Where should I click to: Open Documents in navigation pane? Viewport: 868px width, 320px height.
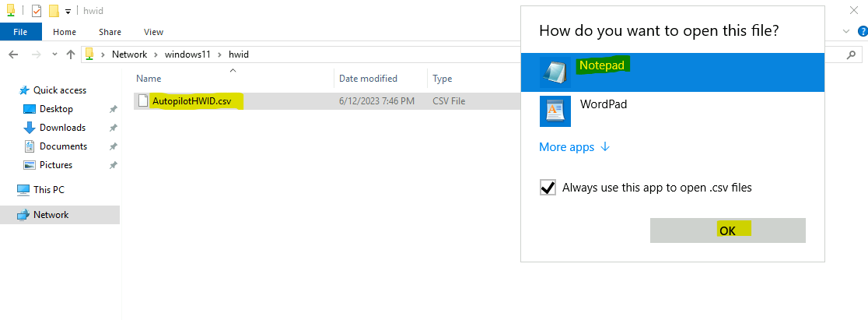point(63,146)
